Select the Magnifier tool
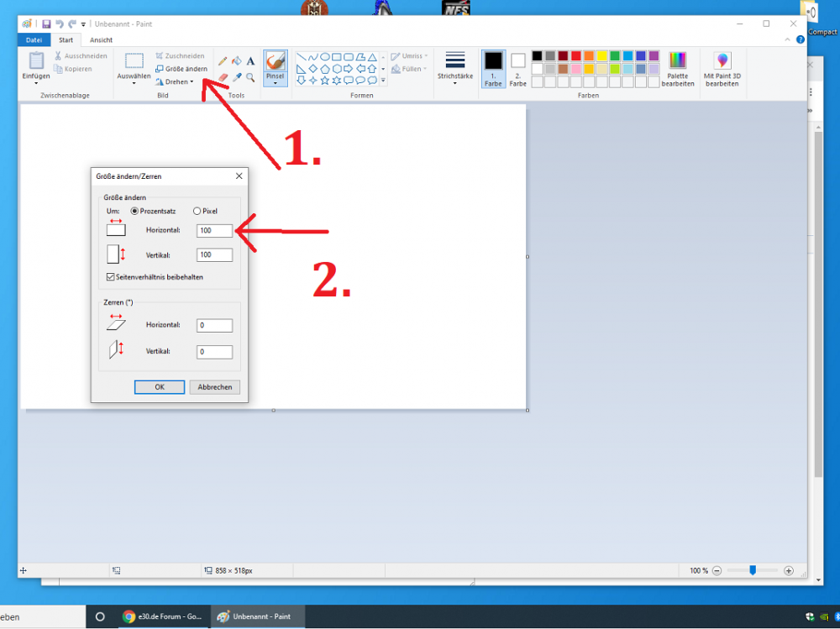Viewport: 840px width, 629px height. click(250, 77)
